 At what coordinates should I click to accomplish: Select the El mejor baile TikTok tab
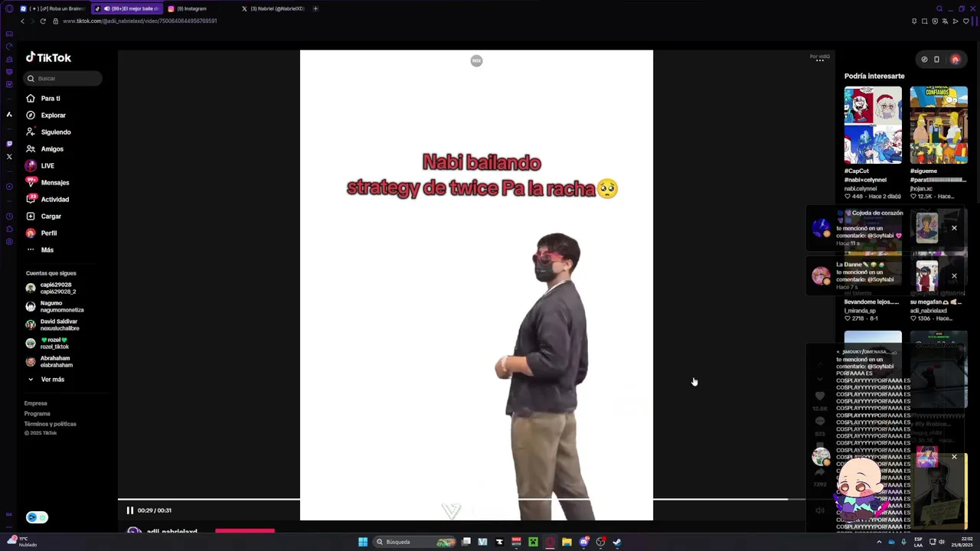tap(126, 8)
